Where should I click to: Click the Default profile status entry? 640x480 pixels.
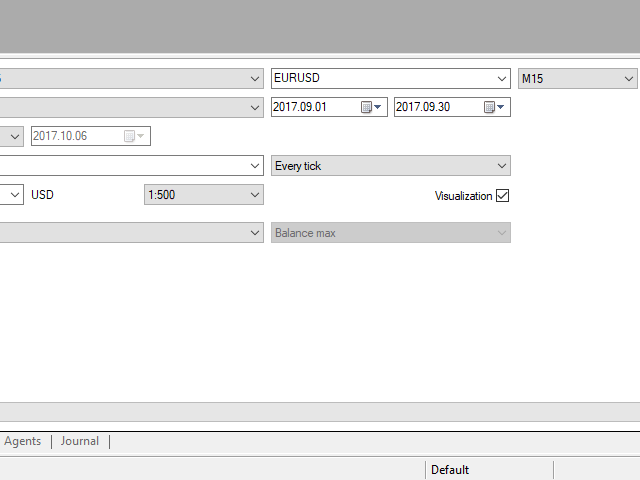pyautogui.click(x=450, y=470)
